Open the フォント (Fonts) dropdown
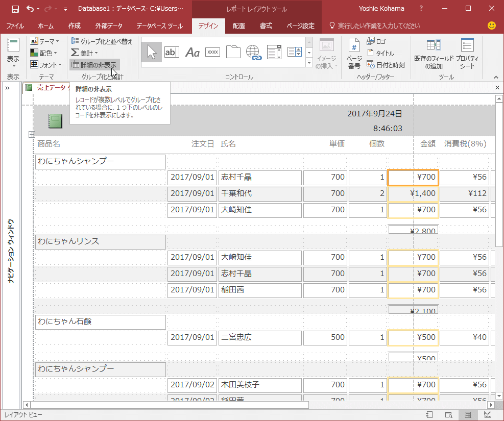The width and height of the screenshot is (504, 421). tap(46, 64)
